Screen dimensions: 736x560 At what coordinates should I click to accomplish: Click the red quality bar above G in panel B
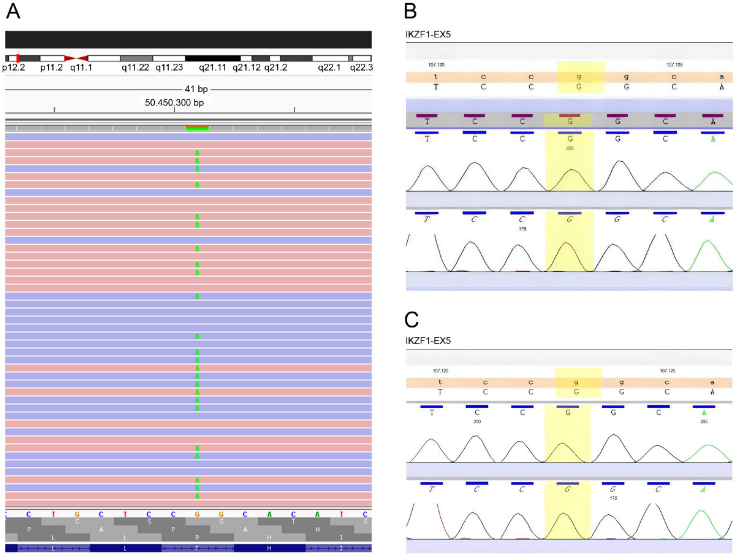(569, 116)
